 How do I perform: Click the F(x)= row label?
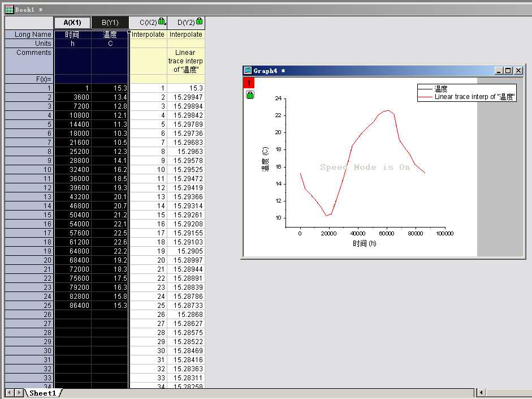[29, 79]
